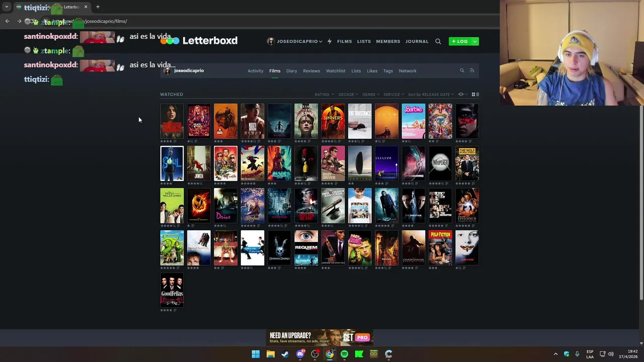Open a new browser tab
644x362 pixels.
tap(98, 7)
